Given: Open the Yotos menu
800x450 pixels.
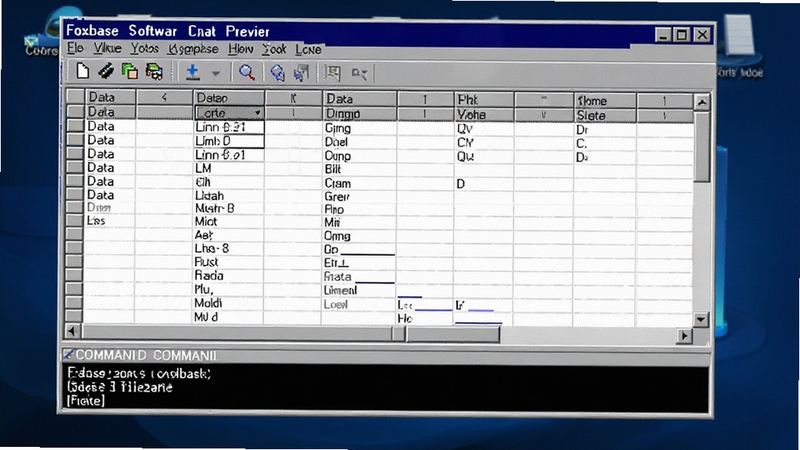Looking at the screenshot, I should coord(144,48).
